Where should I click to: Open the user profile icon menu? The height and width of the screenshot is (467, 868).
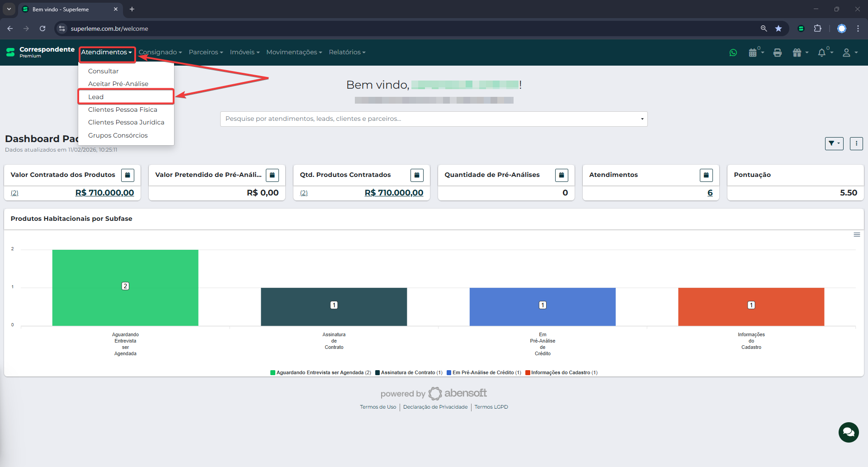click(849, 52)
